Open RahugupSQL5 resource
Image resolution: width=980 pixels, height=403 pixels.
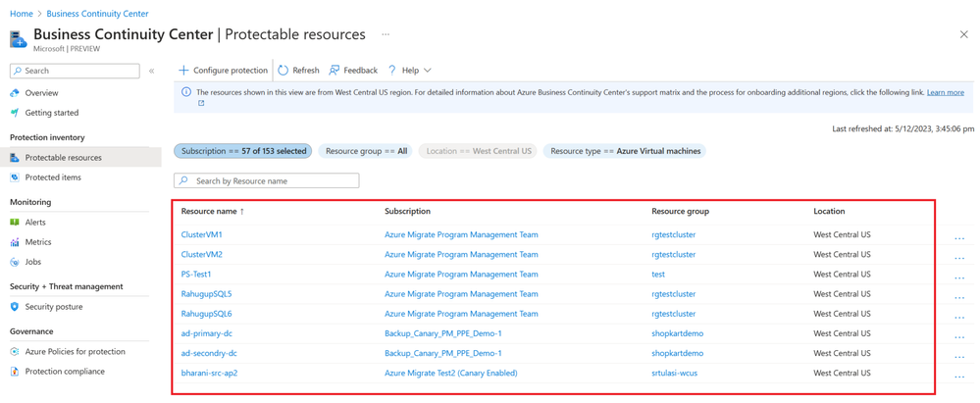pos(207,294)
